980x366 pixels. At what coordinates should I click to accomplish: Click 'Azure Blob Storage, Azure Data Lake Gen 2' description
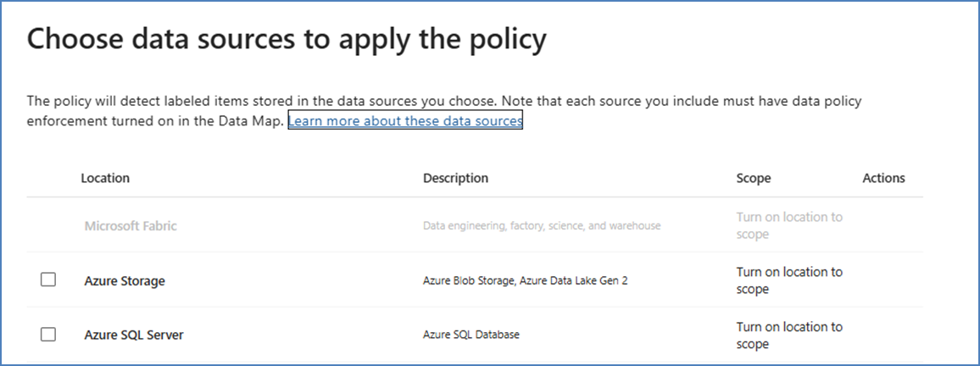click(525, 280)
